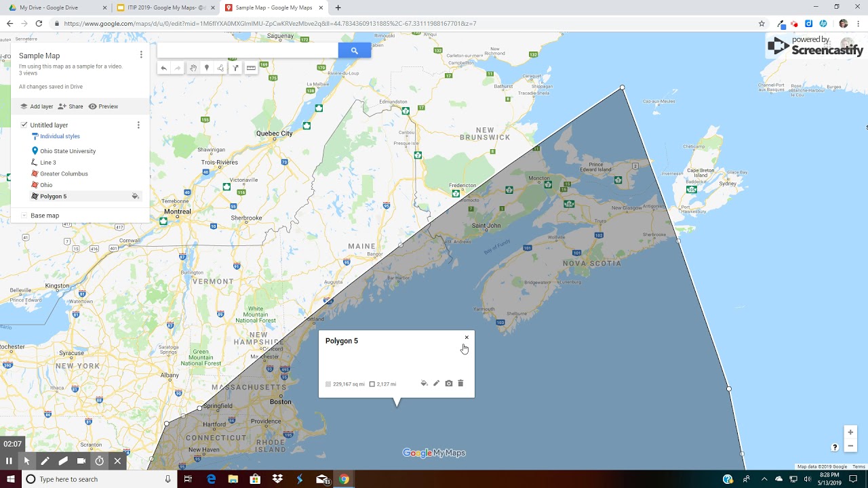Open the Sample Map options menu

[141, 55]
